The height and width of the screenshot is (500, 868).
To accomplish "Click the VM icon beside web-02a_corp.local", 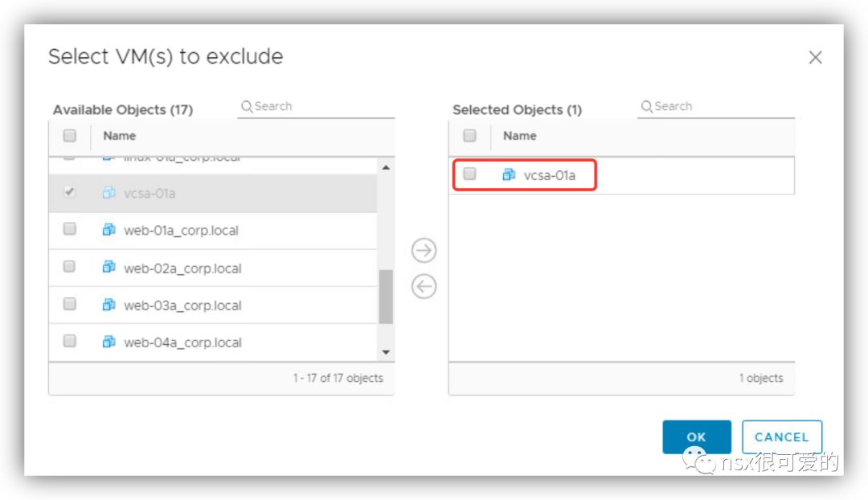I will (109, 267).
